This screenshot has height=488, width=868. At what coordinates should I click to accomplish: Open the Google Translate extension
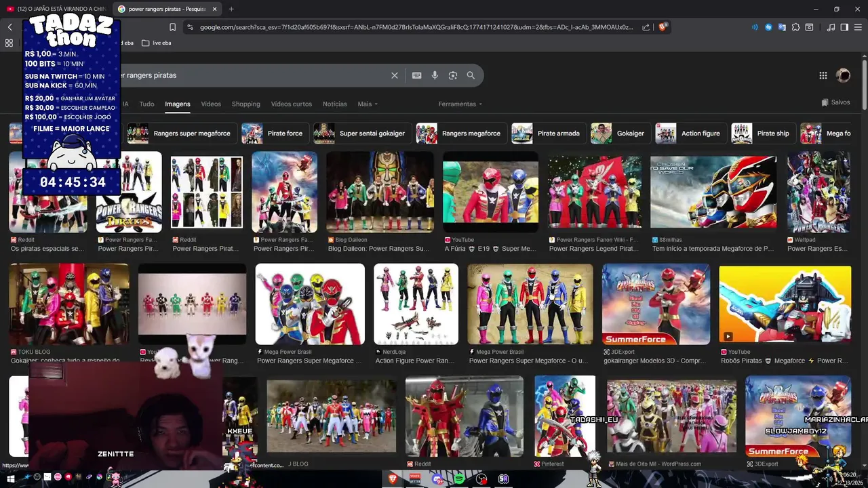[x=782, y=27]
